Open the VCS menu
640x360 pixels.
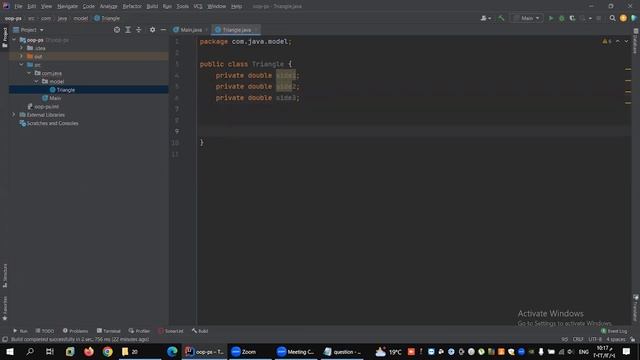[198, 6]
